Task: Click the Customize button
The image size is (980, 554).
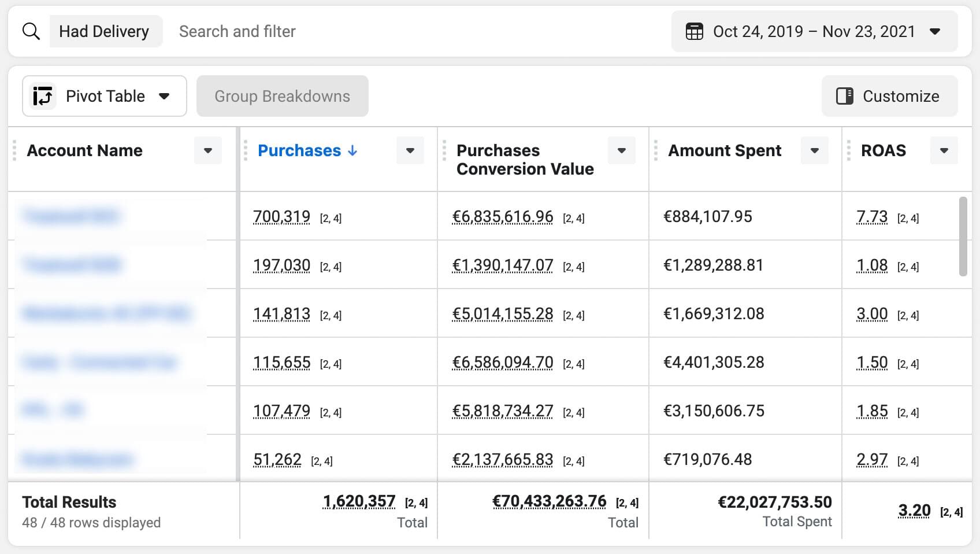Action: 889,96
